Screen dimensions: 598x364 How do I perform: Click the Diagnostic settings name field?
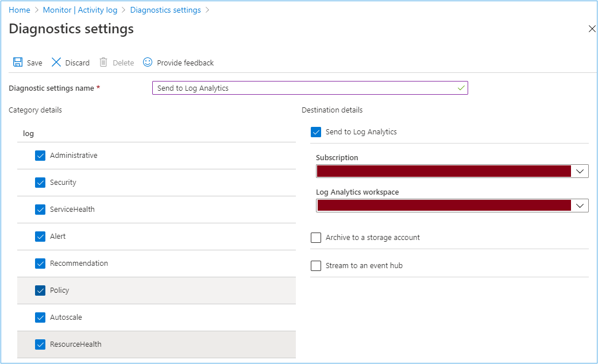[304, 88]
